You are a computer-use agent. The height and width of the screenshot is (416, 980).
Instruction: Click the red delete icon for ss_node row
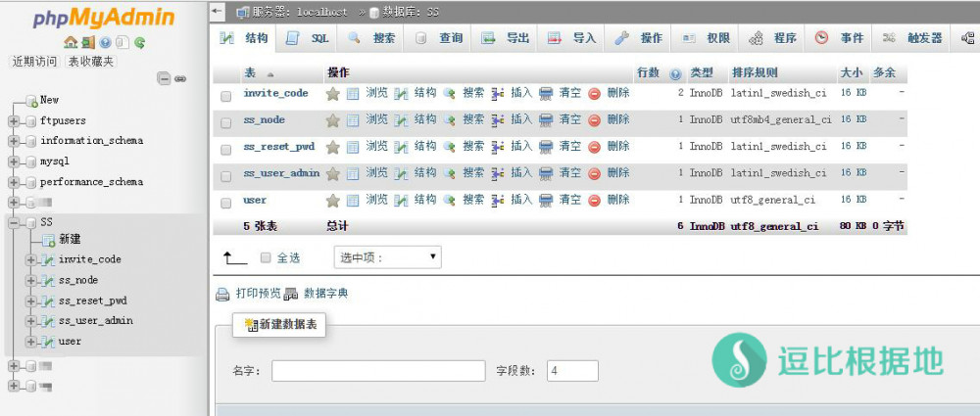coord(594,119)
